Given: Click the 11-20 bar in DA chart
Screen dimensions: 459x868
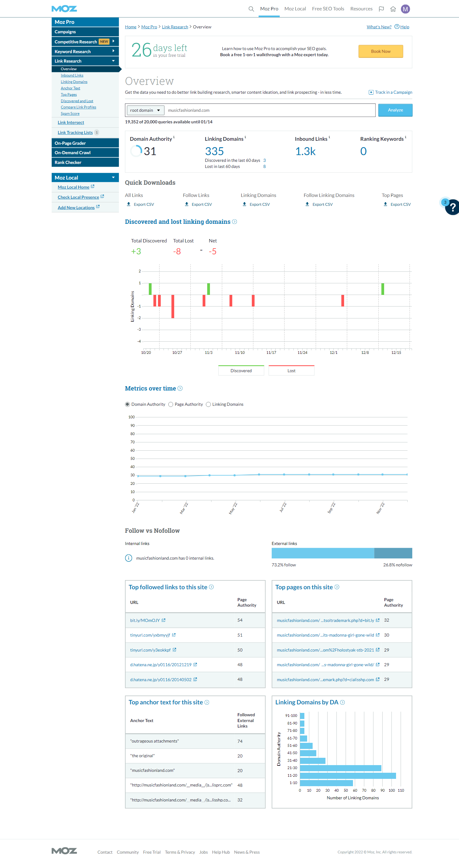Looking at the screenshot, I should pos(348,775).
